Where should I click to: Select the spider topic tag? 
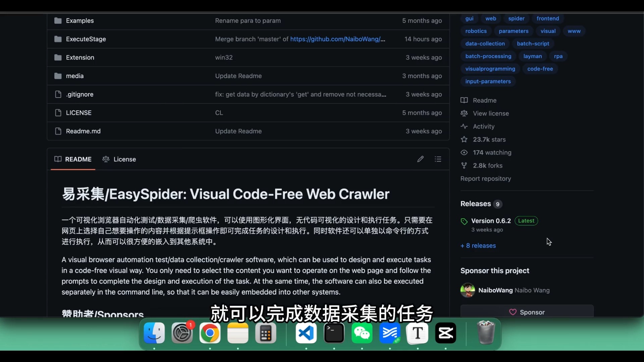point(516,18)
